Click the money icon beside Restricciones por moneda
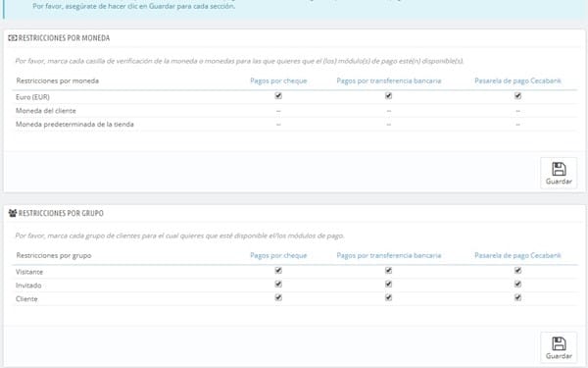588x368 pixels. (13, 38)
